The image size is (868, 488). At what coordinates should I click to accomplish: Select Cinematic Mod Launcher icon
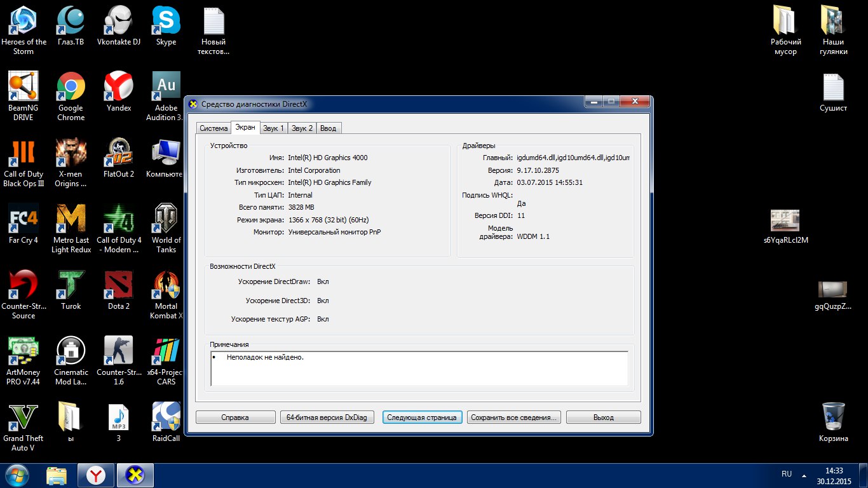71,361
